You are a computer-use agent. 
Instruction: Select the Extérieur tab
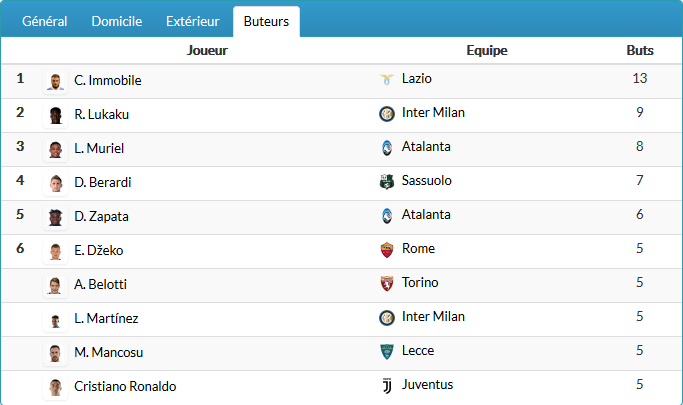pos(193,21)
